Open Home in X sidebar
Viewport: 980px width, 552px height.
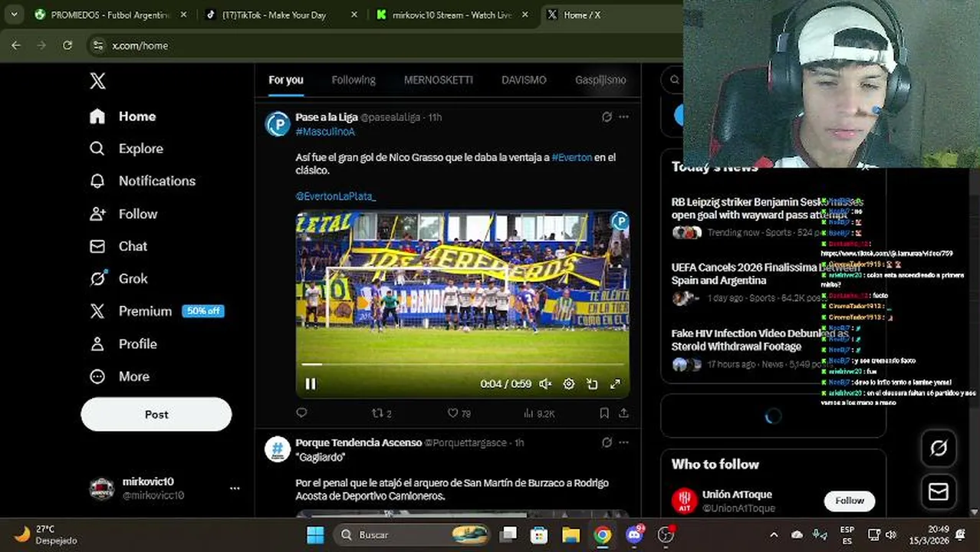[123, 117]
